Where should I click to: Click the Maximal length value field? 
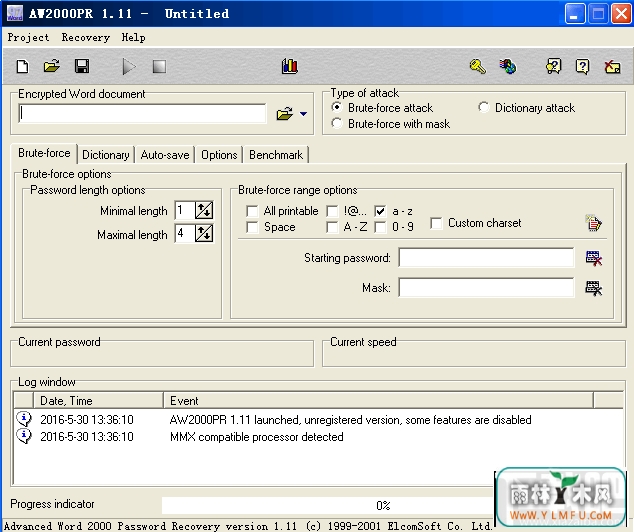[x=184, y=233]
